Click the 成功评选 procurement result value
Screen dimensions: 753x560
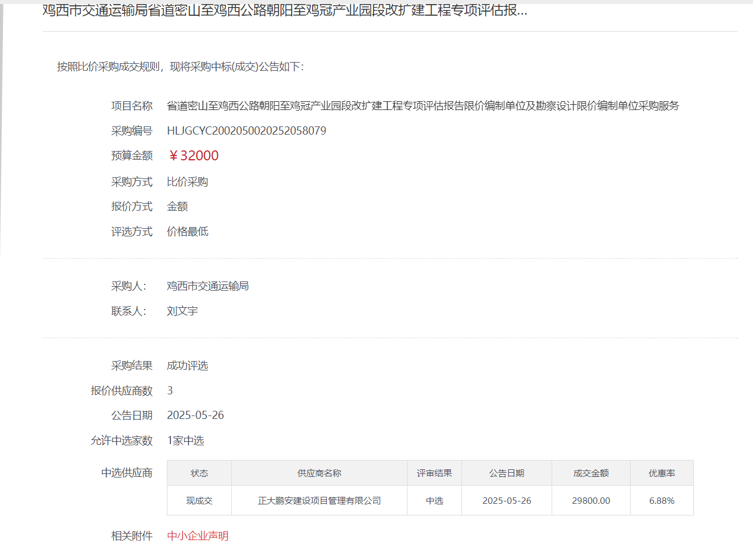187,366
